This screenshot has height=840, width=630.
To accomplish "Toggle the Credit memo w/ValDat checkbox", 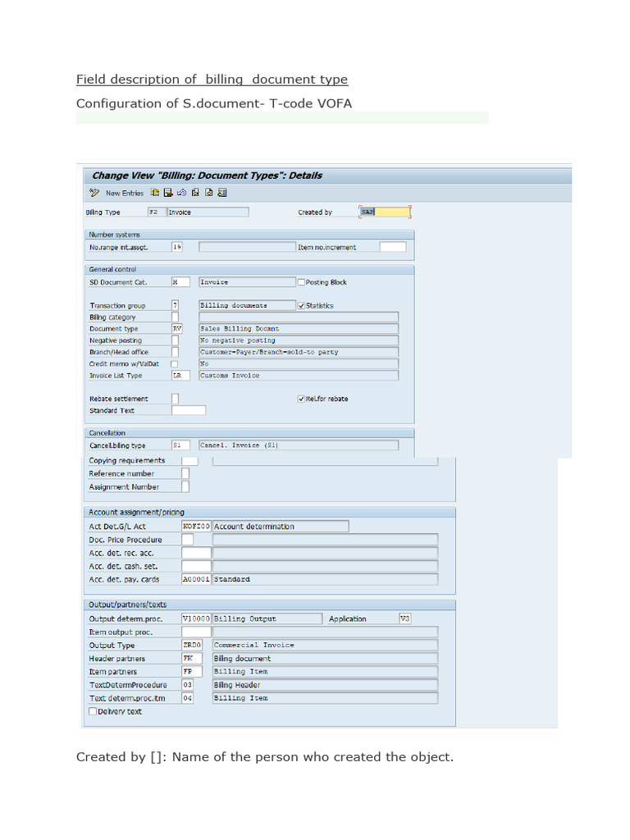I will click(x=175, y=363).
